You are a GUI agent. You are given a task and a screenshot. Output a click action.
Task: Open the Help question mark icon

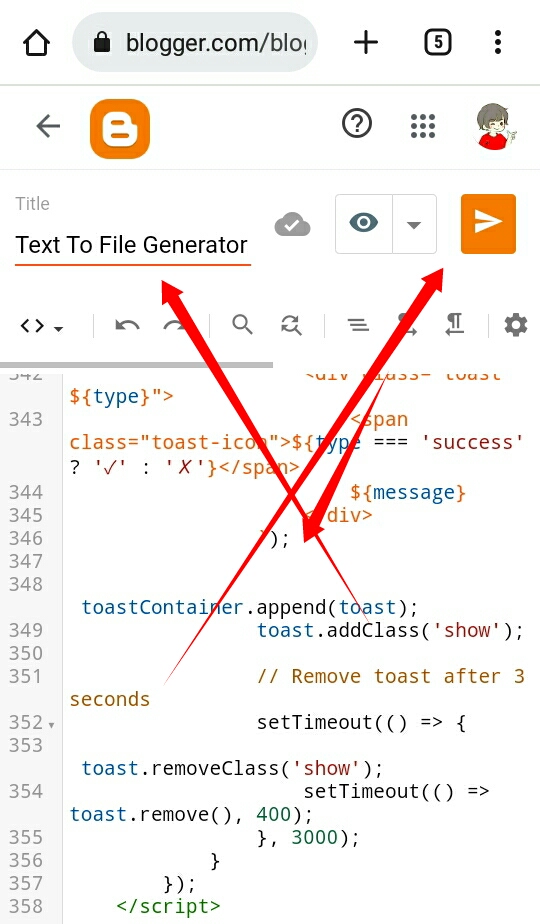(x=357, y=124)
